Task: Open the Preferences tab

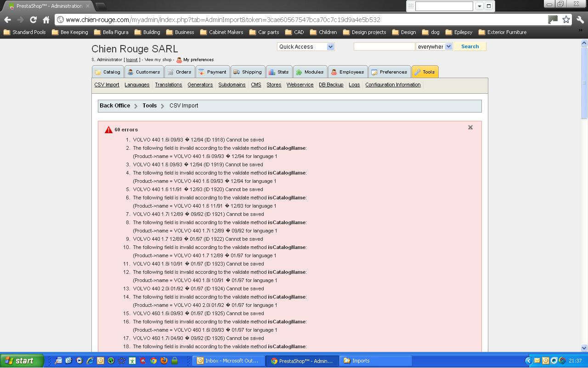Action: (x=390, y=72)
